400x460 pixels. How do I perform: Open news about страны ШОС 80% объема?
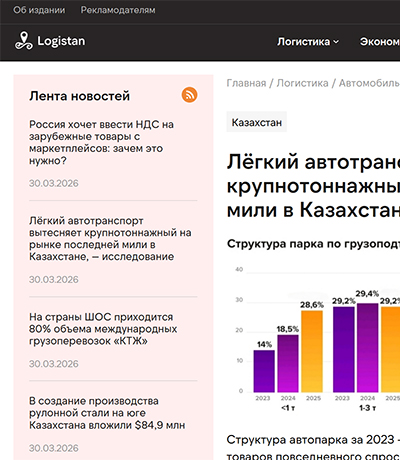[x=103, y=329]
